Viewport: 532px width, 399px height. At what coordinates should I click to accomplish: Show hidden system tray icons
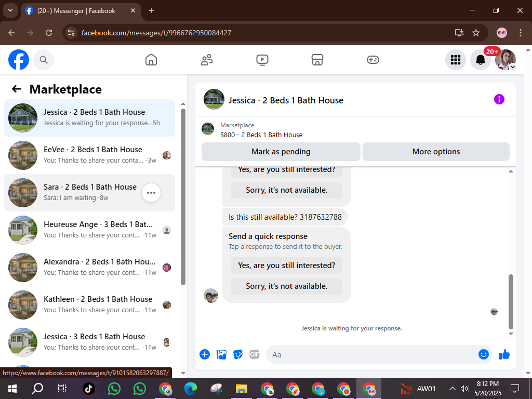click(453, 389)
